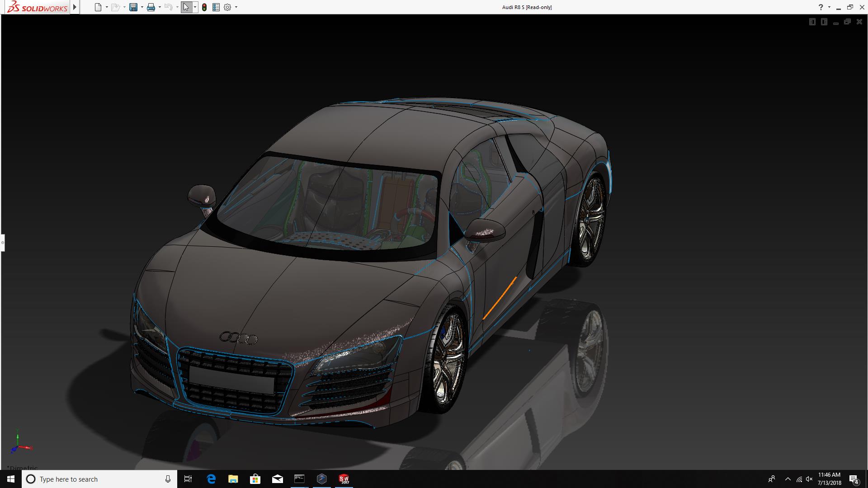Screen dimensions: 868x488
Task: Expand the Save dropdown arrow
Action: point(142,7)
